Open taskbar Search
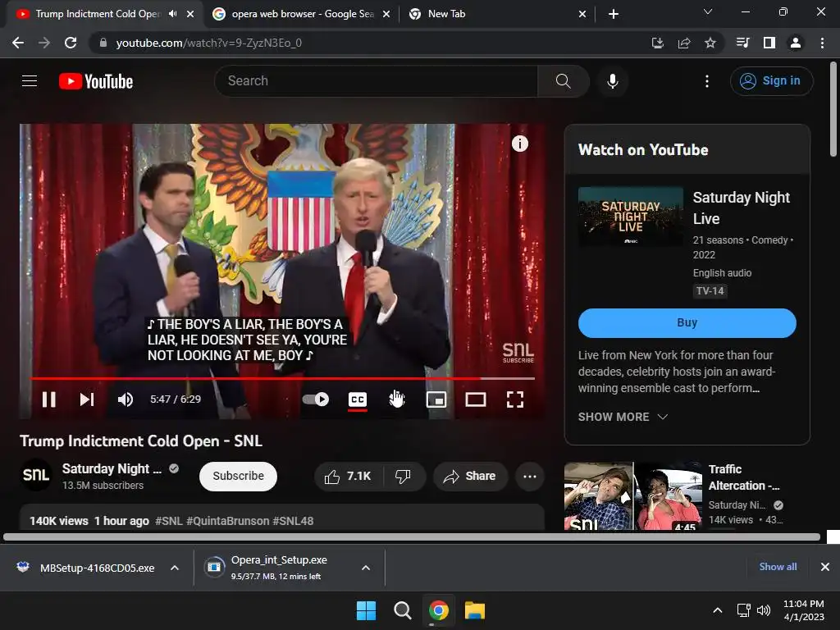 click(x=402, y=610)
